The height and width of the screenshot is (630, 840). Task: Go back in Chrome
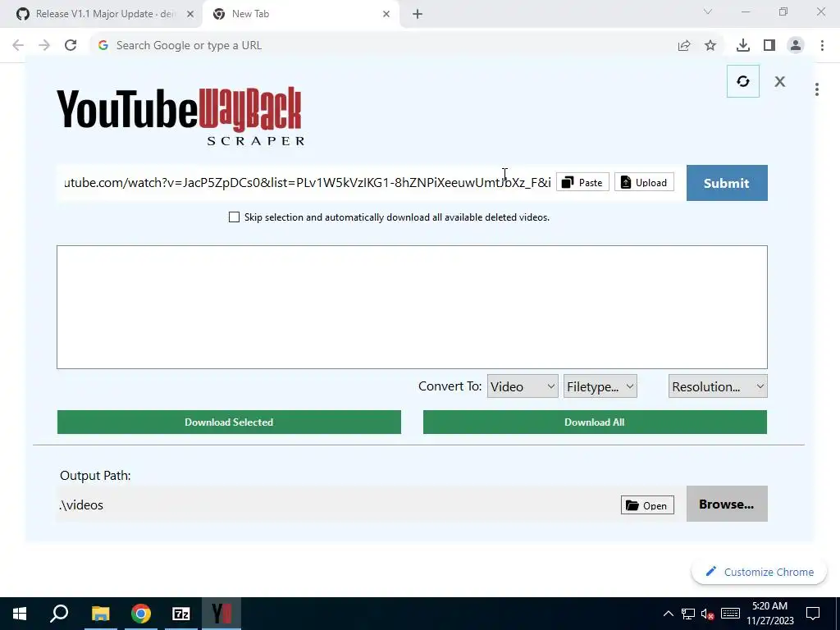18,45
